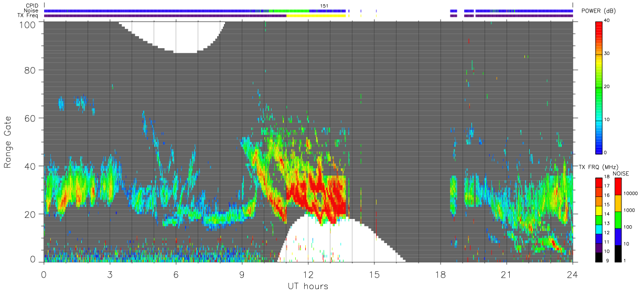Image resolution: width=644 pixels, height=297 pixels.
Task: Click x-axis tick label '6'
Action: [x=176, y=274]
